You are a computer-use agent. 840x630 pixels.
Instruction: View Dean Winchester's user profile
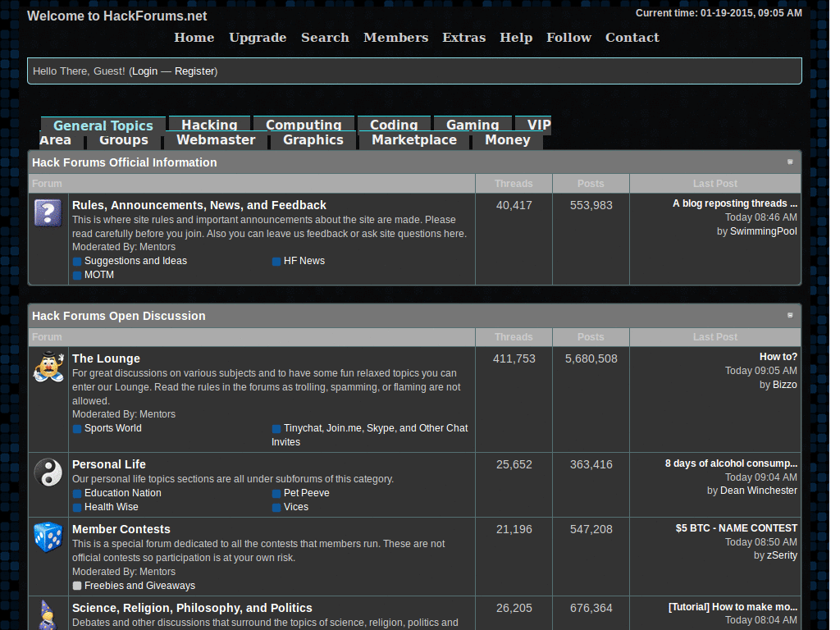click(759, 491)
